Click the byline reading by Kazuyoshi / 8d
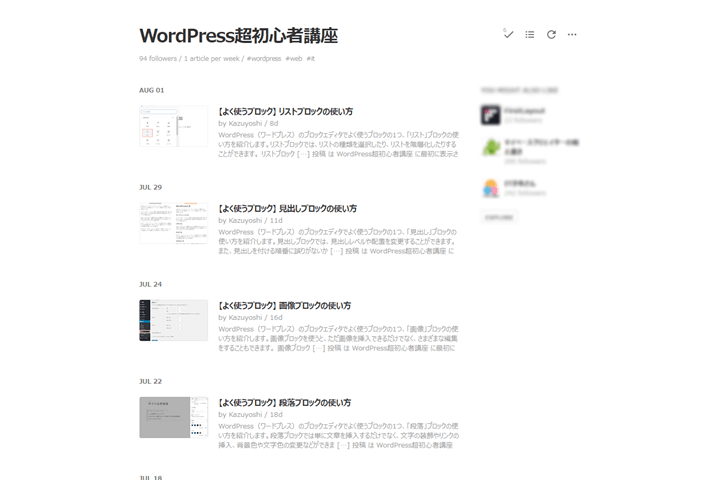720x480 pixels. pyautogui.click(x=248, y=123)
